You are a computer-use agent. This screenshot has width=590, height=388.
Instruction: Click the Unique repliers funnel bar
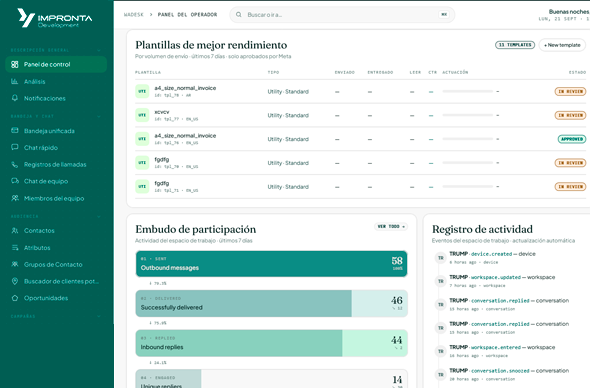271,379
